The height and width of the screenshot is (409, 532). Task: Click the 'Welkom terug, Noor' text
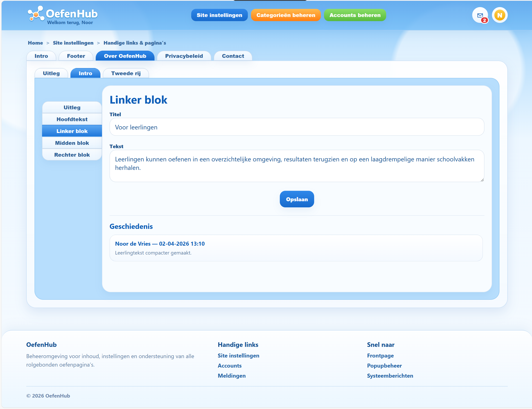(x=70, y=22)
